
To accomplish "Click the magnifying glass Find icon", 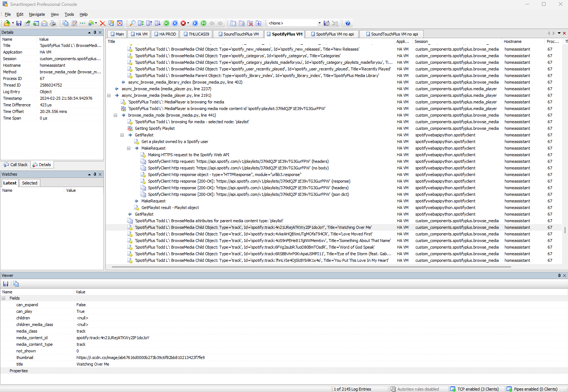I will pos(133,23).
